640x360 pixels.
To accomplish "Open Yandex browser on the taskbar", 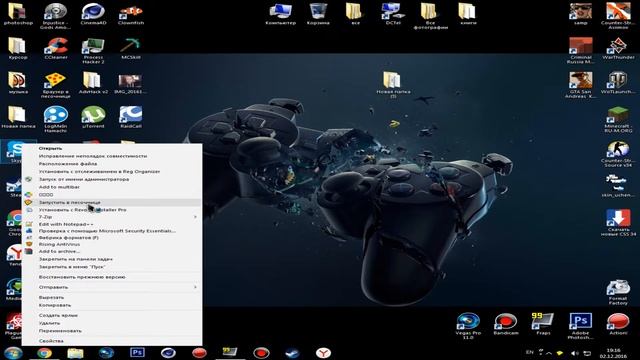I will click(x=323, y=353).
